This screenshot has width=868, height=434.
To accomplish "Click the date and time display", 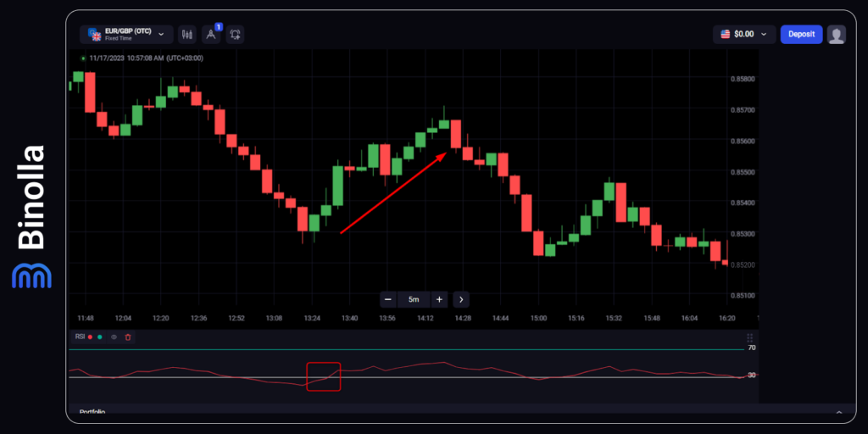I will [x=146, y=58].
